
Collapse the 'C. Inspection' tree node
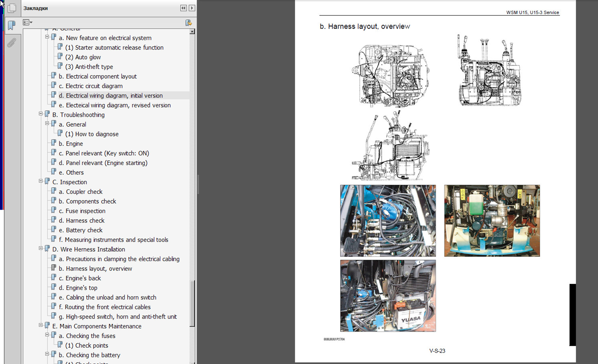pyautogui.click(x=41, y=181)
